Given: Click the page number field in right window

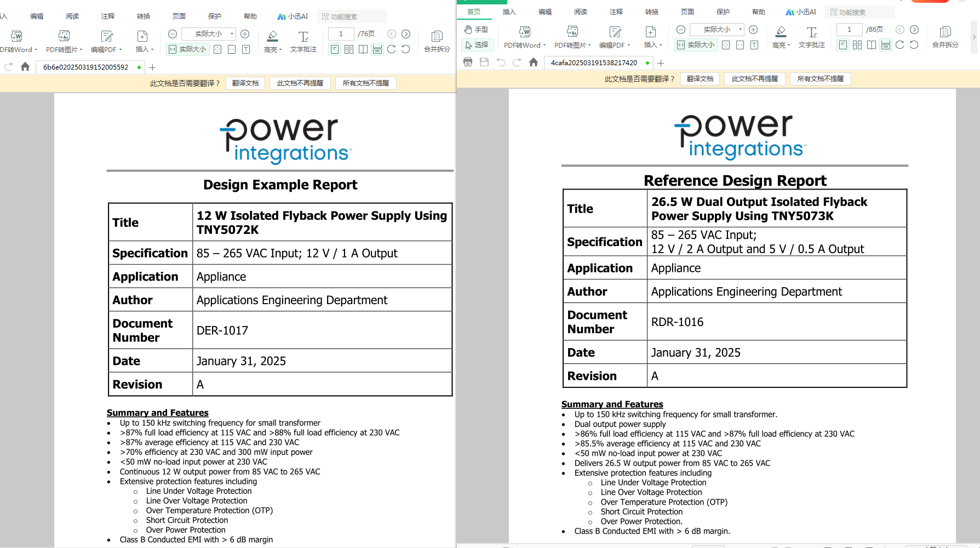Looking at the screenshot, I should 849,30.
